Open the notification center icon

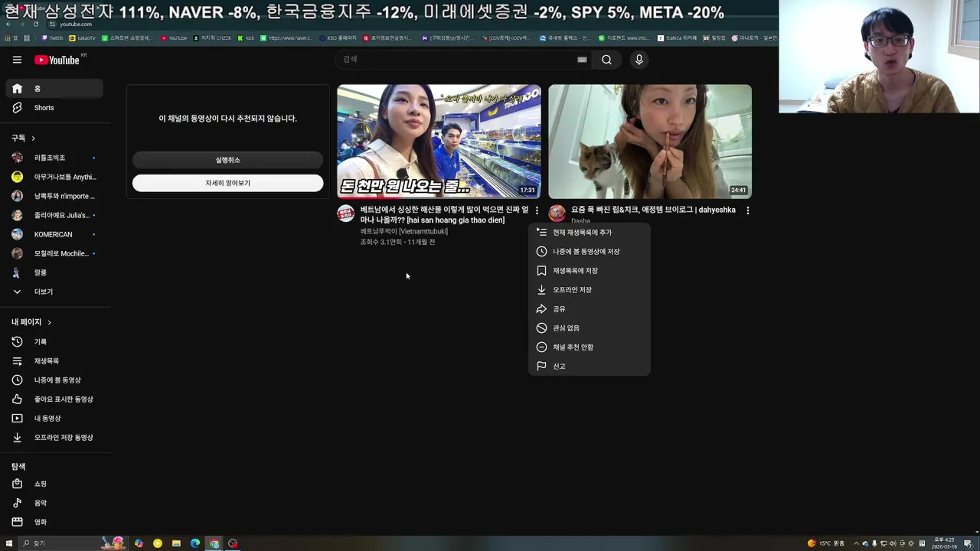point(968,543)
